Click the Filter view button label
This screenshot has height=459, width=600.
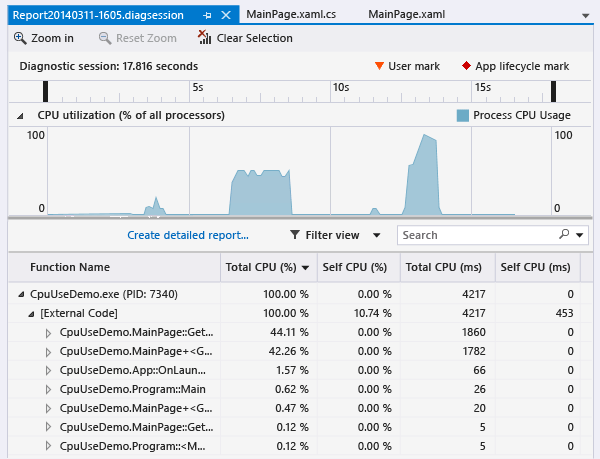[332, 235]
